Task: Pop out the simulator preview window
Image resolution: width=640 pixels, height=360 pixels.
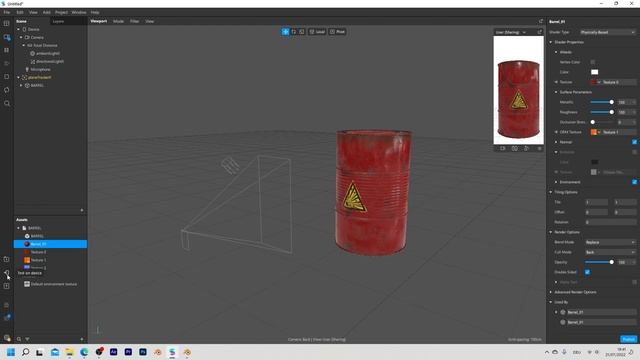Action: coord(540,32)
